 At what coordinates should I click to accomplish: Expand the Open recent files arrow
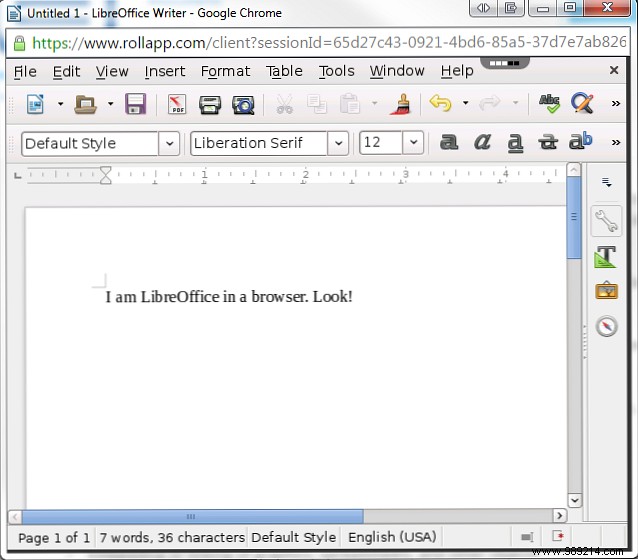[x=110, y=104]
